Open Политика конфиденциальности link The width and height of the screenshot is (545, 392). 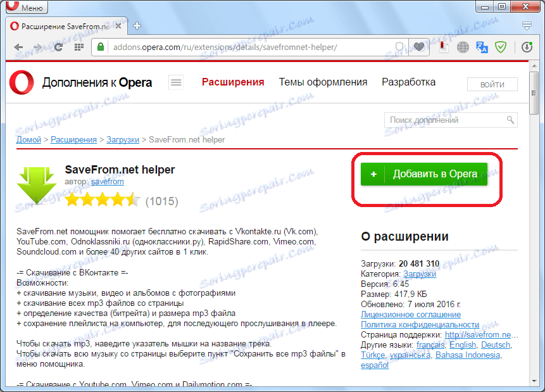[x=420, y=324]
